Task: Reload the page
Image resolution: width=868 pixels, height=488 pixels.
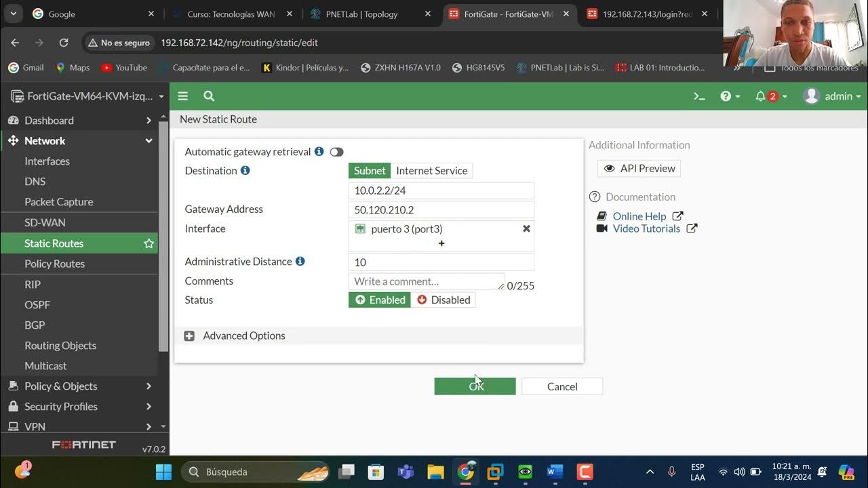Action: (x=64, y=42)
